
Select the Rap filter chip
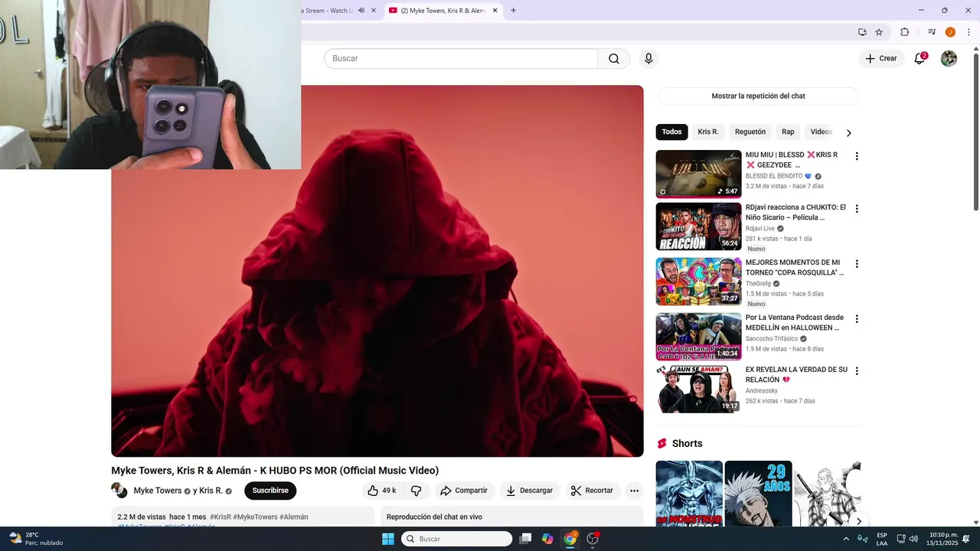[x=788, y=132]
